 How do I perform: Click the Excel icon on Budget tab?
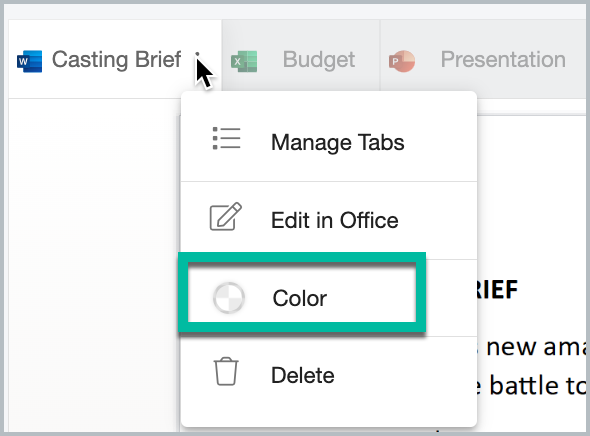(x=244, y=61)
